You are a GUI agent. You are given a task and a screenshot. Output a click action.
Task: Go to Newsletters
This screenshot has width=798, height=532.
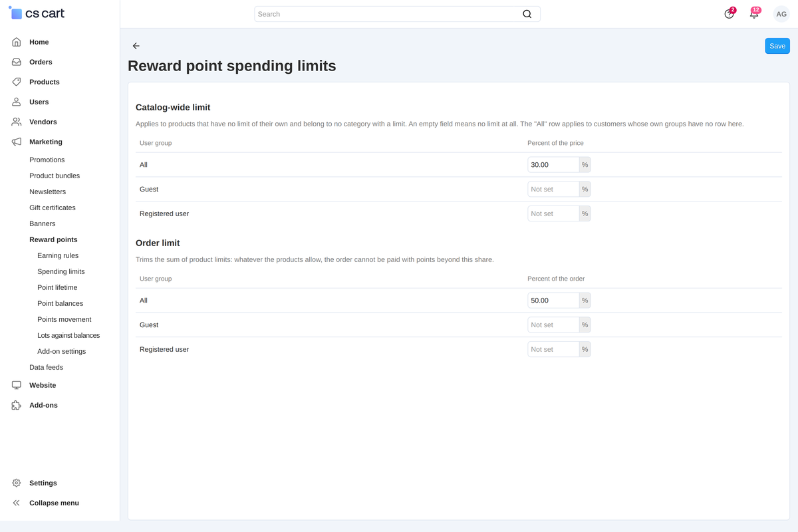(48, 192)
